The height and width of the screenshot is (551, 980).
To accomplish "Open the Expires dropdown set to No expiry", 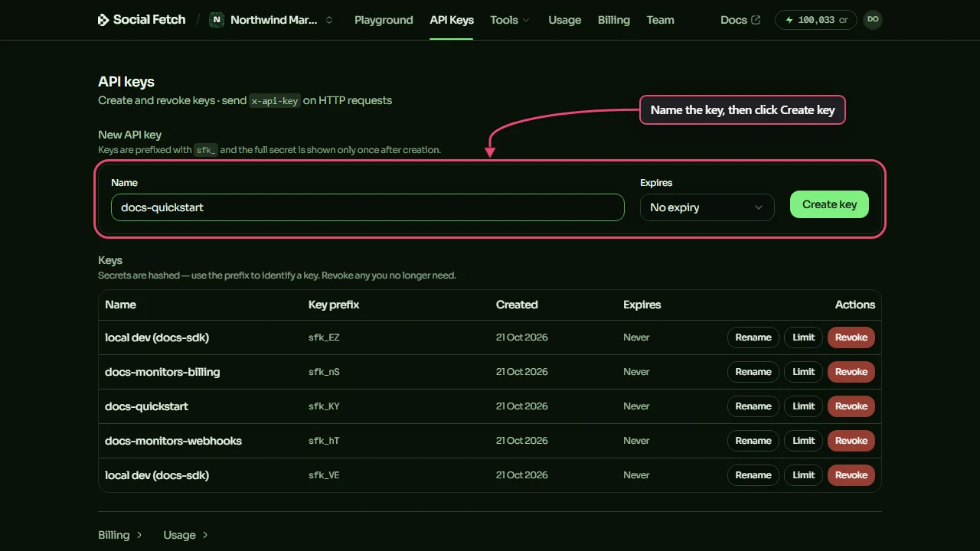I will tap(707, 207).
